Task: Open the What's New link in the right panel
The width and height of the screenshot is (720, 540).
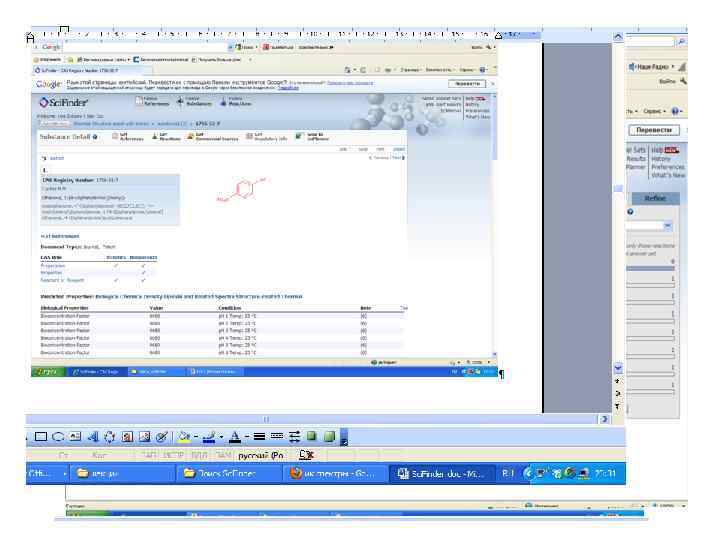Action: coord(668,175)
